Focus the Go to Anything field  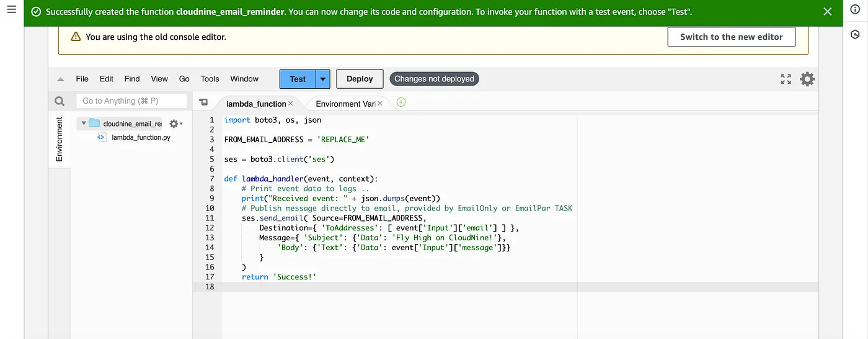click(x=131, y=101)
